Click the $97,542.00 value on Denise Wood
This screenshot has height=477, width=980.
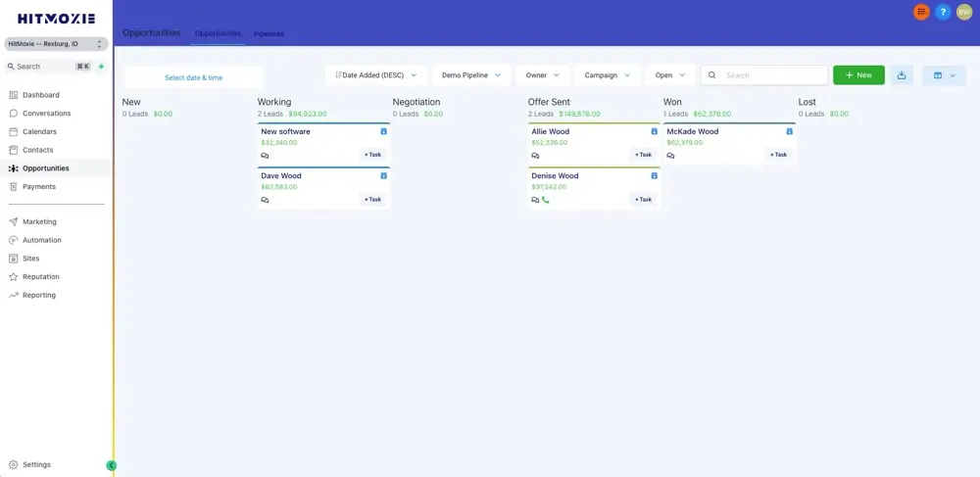click(x=550, y=187)
